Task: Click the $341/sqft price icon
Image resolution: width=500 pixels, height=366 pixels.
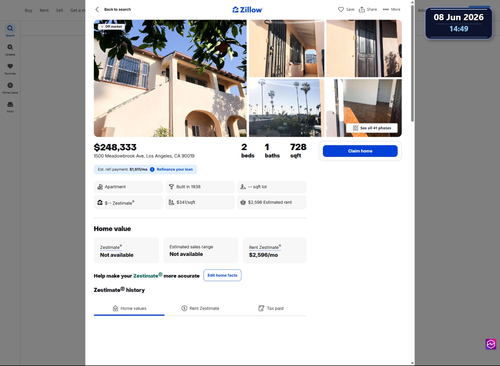Action: tap(171, 202)
